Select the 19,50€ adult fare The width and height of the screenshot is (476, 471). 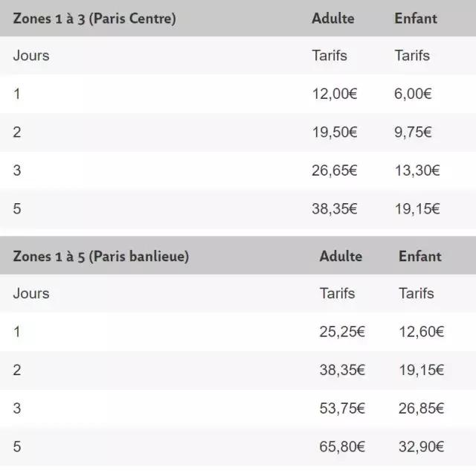pyautogui.click(x=335, y=132)
